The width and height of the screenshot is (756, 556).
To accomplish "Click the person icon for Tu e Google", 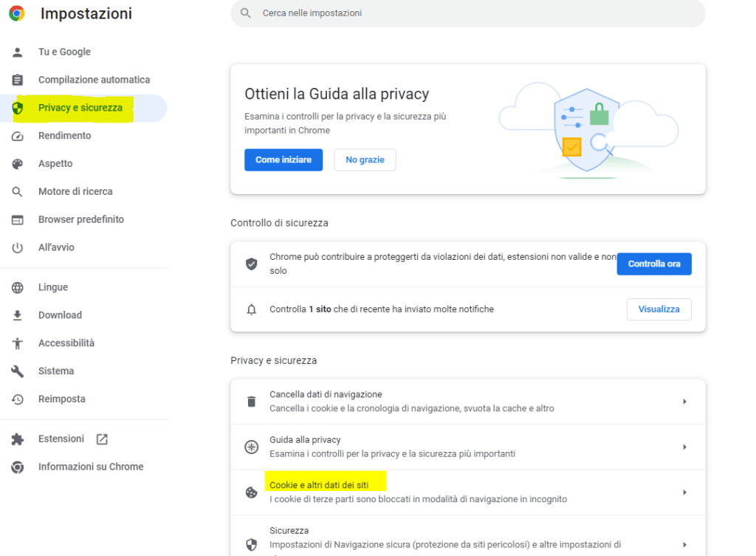I will [x=18, y=52].
